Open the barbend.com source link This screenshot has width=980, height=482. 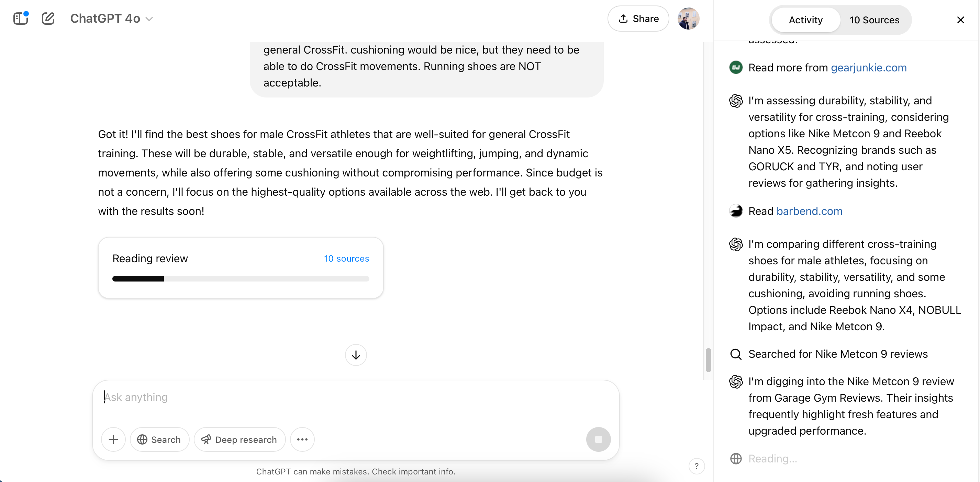(x=809, y=211)
